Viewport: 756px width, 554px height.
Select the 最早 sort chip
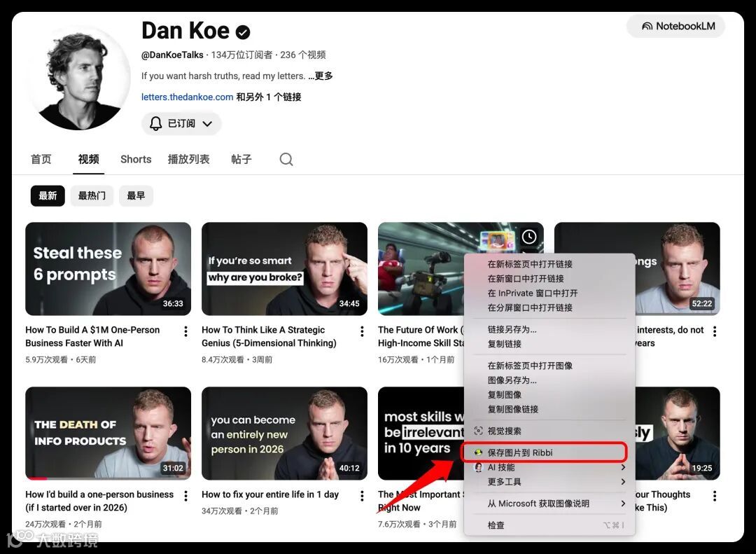tap(136, 195)
